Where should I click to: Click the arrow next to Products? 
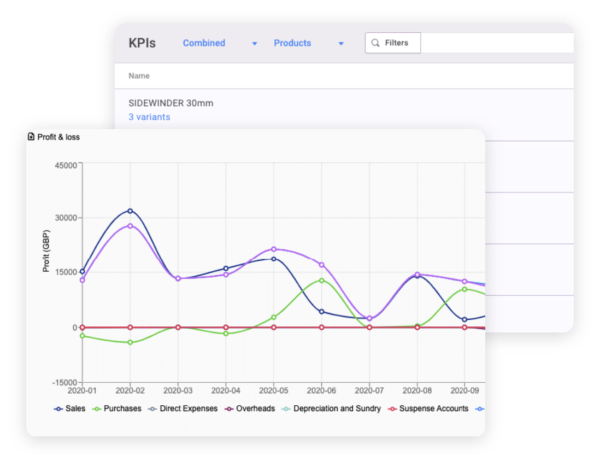coord(342,44)
